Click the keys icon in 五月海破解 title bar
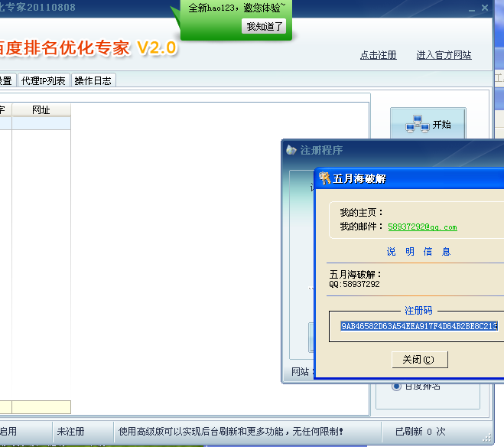The width and height of the screenshot is (504, 447). [x=324, y=178]
